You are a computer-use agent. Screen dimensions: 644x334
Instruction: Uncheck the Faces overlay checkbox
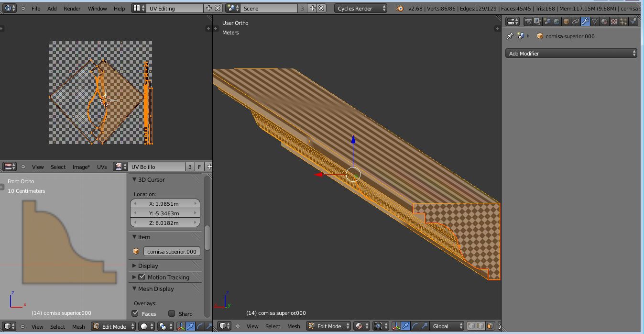click(x=135, y=313)
